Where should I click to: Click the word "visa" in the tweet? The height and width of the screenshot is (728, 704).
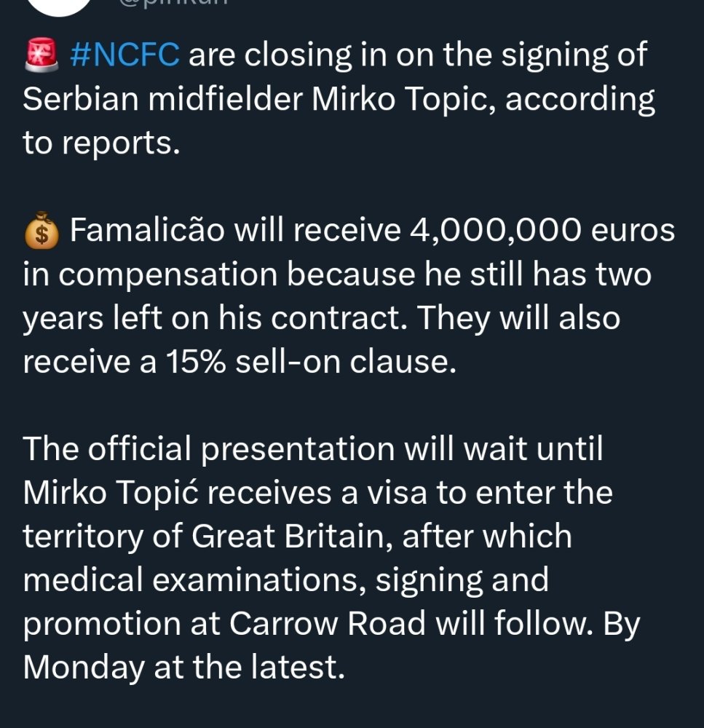(395, 493)
